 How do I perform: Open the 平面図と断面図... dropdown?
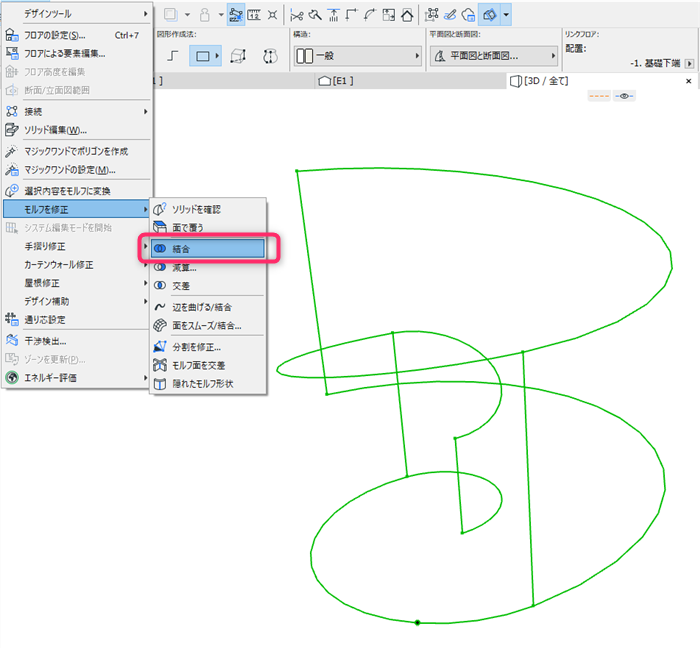coord(494,56)
